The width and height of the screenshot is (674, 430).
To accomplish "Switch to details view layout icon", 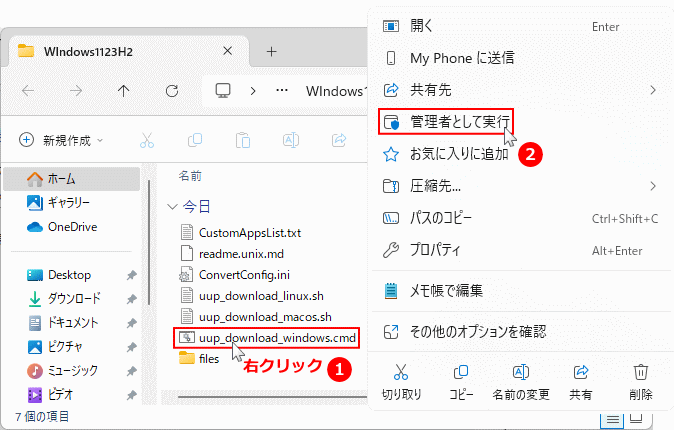I will click(x=612, y=419).
